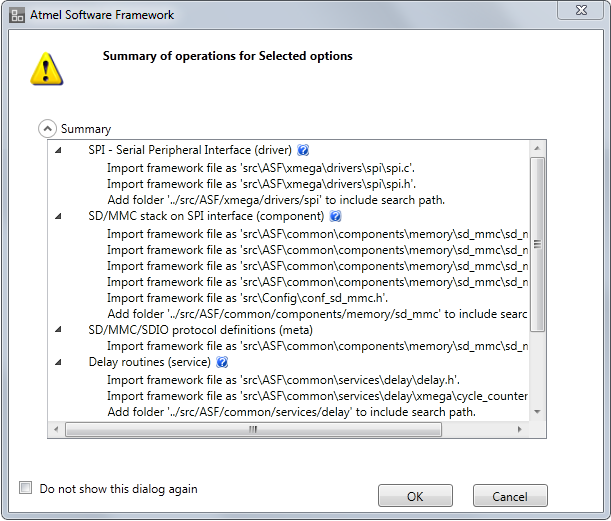Screen dimensions: 611x521
Task: Click the 'Summary' label
Action: [x=86, y=129]
